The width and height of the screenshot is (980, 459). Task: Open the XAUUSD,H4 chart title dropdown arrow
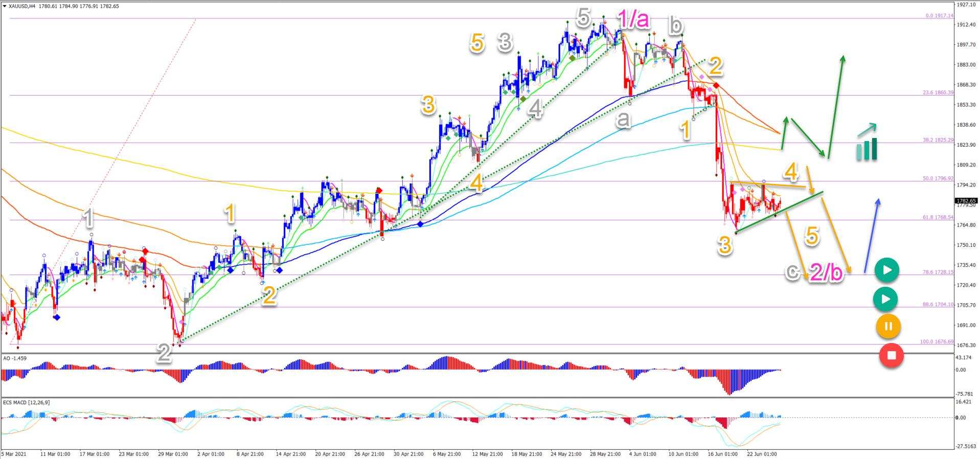(x=5, y=7)
